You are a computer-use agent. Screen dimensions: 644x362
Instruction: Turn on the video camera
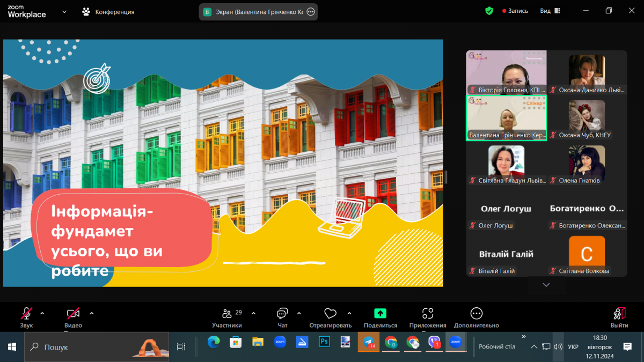pyautogui.click(x=73, y=314)
